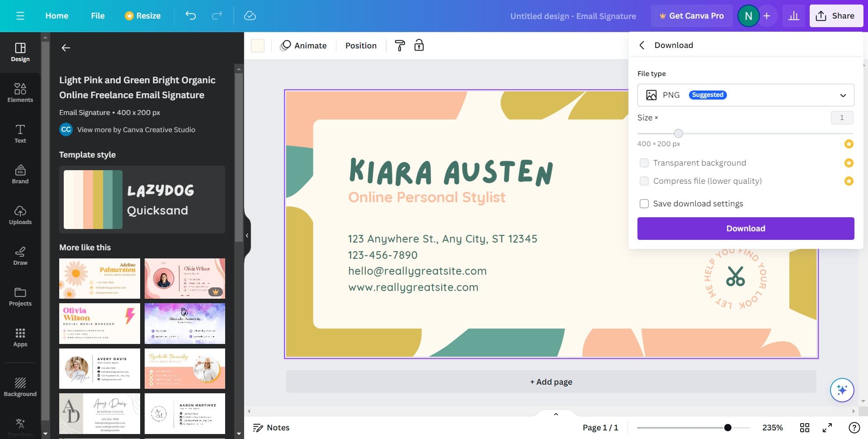Image resolution: width=868 pixels, height=439 pixels.
Task: Click the copy style paint roller icon
Action: click(x=400, y=46)
